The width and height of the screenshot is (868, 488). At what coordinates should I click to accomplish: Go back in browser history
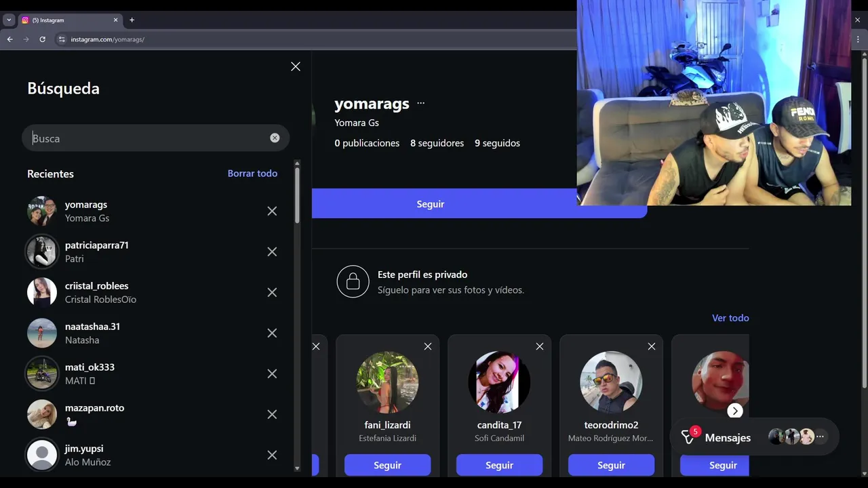(x=9, y=39)
